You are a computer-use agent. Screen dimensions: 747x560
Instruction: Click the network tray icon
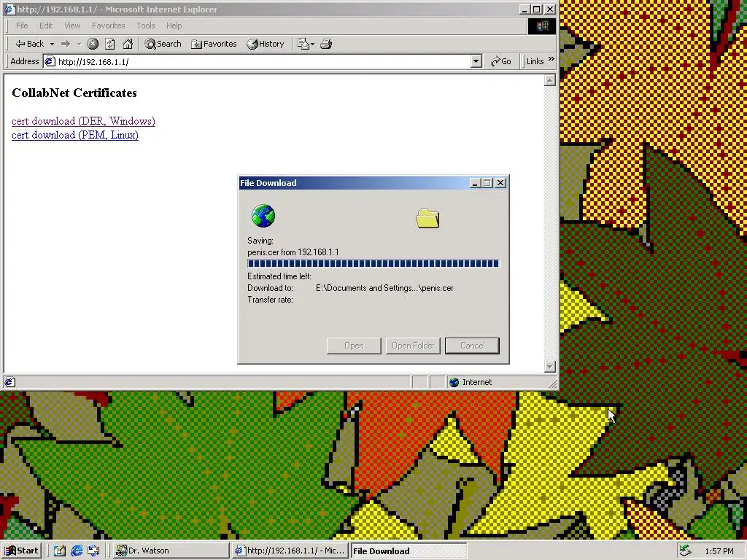685,551
